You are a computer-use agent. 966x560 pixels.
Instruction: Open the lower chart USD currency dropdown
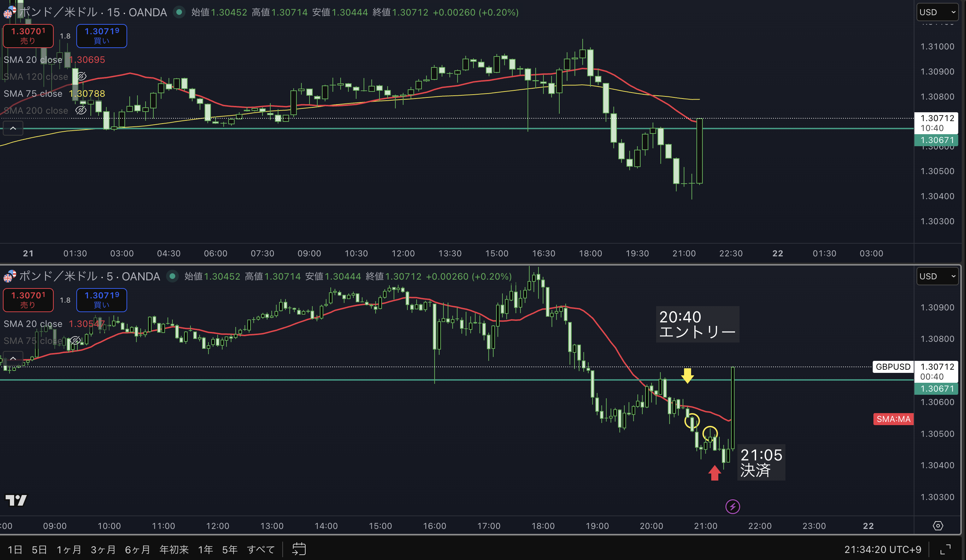point(937,276)
